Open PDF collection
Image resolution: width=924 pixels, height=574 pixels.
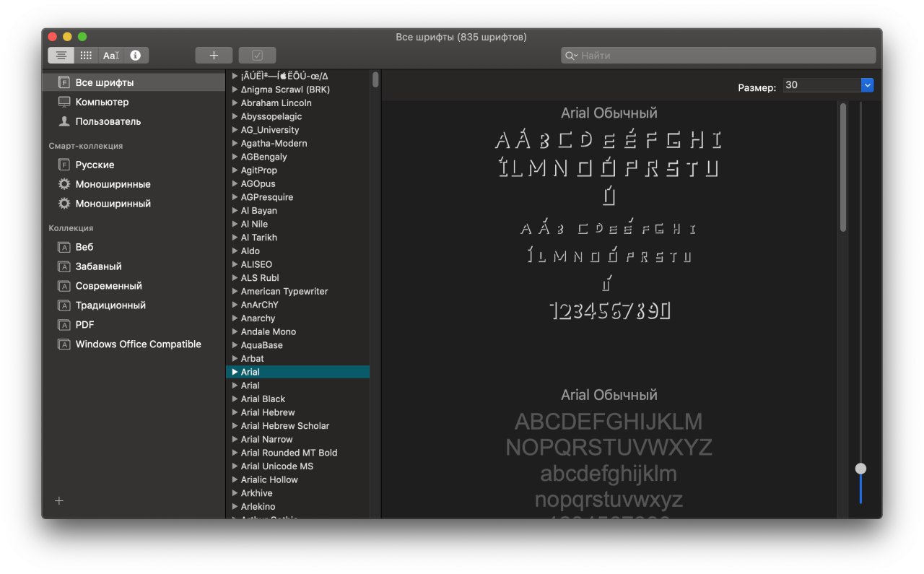134,325
